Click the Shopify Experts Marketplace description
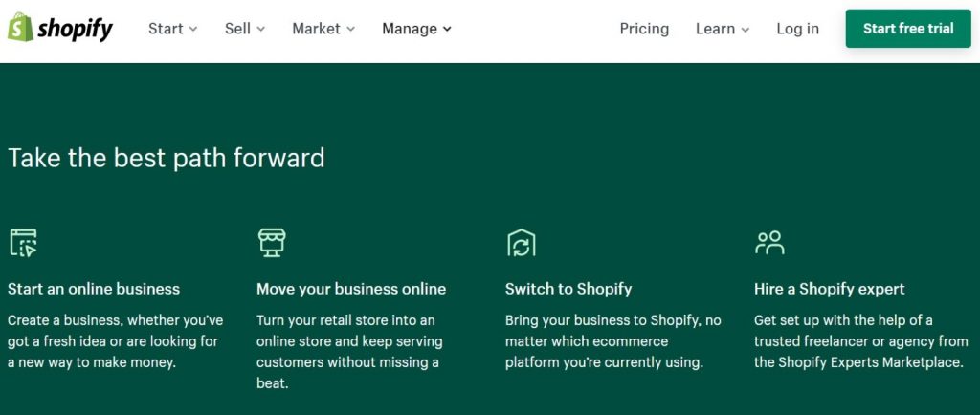The height and width of the screenshot is (415, 980). point(860,341)
